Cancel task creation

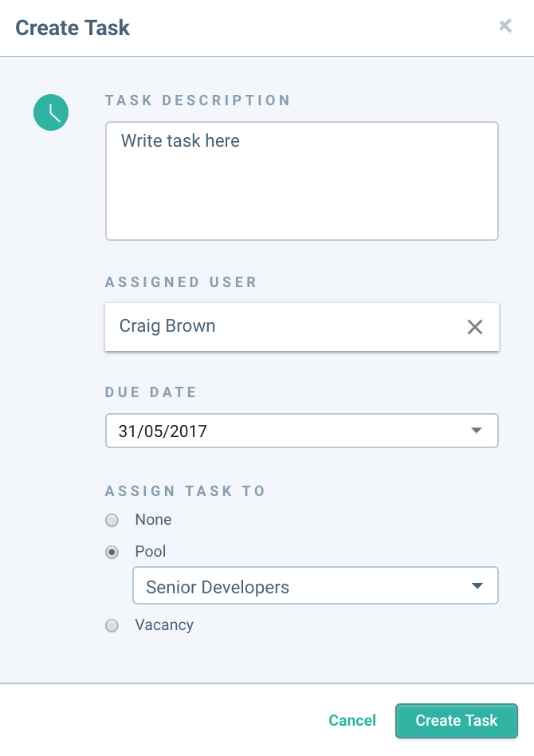352,720
